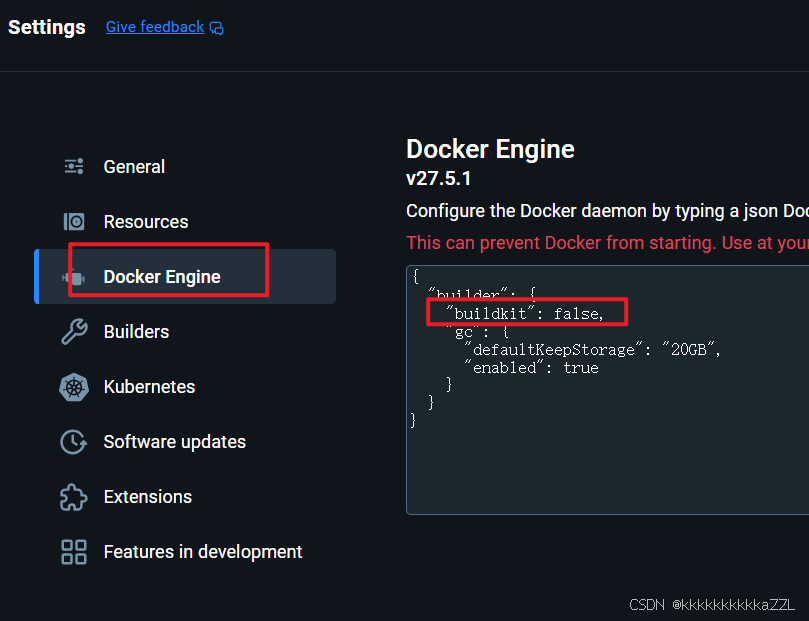The height and width of the screenshot is (621, 809).
Task: Click the feedback chat bubble icon
Action: tap(217, 28)
